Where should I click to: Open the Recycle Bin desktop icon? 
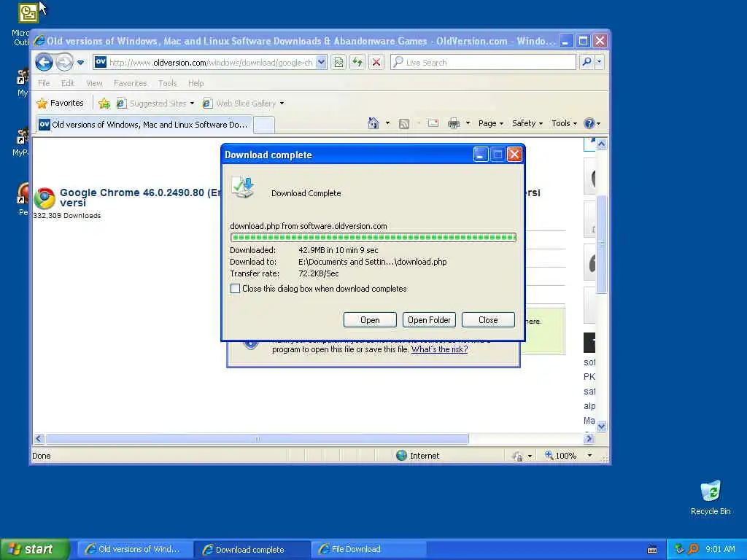[x=711, y=498]
